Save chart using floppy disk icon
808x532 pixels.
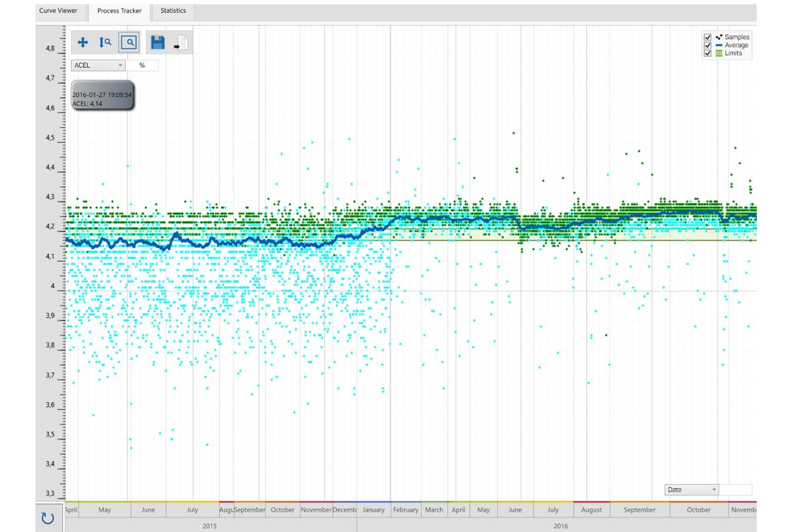coord(158,43)
